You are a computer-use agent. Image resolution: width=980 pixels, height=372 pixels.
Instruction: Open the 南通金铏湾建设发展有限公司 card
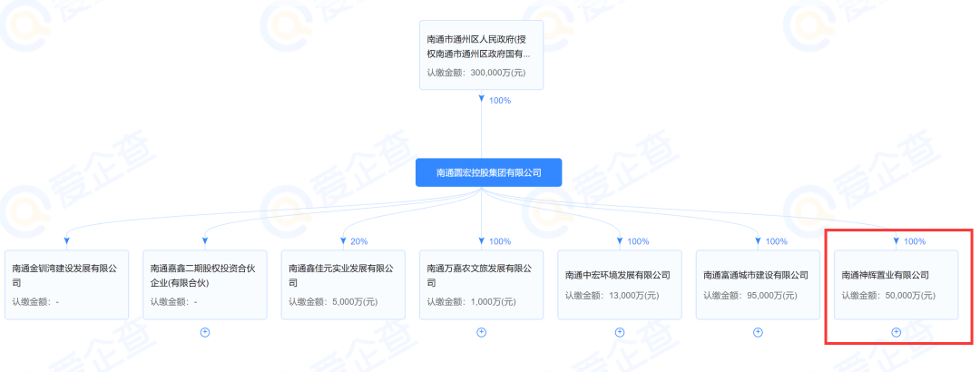click(67, 285)
